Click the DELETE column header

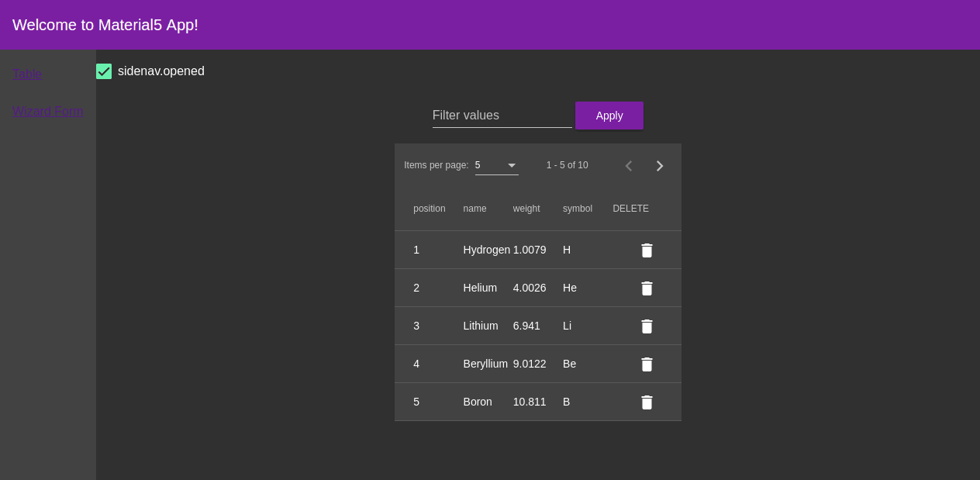coord(631,209)
